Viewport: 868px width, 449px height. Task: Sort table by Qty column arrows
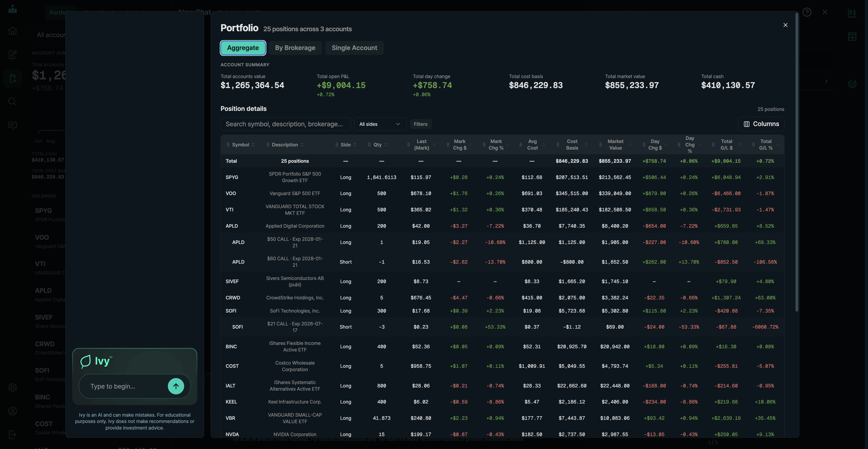[386, 145]
